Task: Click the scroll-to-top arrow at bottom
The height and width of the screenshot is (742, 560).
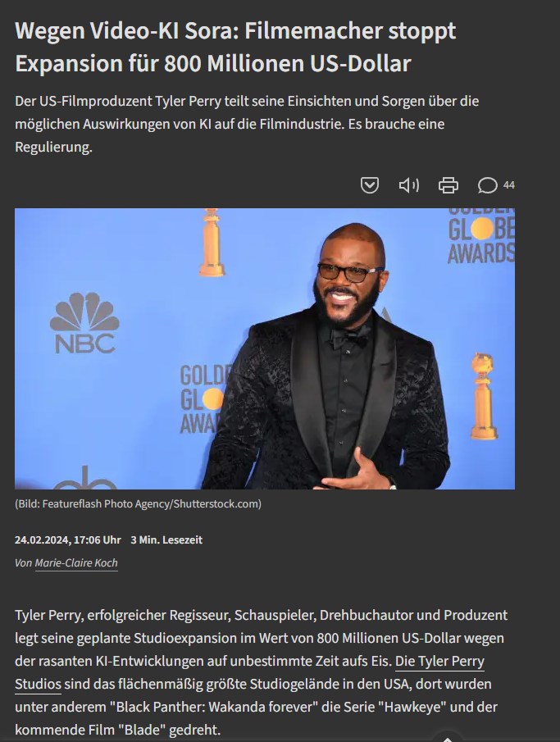Action: coord(448,738)
